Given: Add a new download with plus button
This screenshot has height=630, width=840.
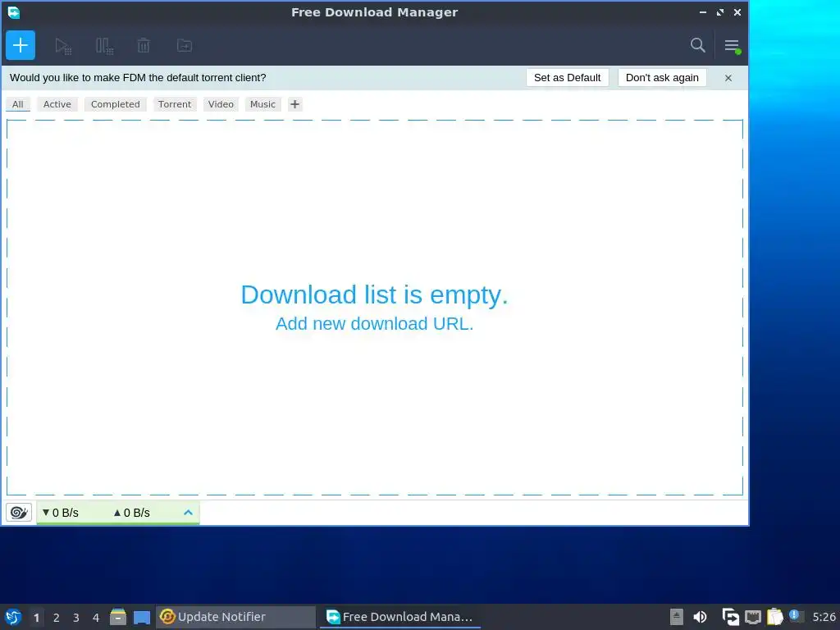Looking at the screenshot, I should click(x=21, y=45).
